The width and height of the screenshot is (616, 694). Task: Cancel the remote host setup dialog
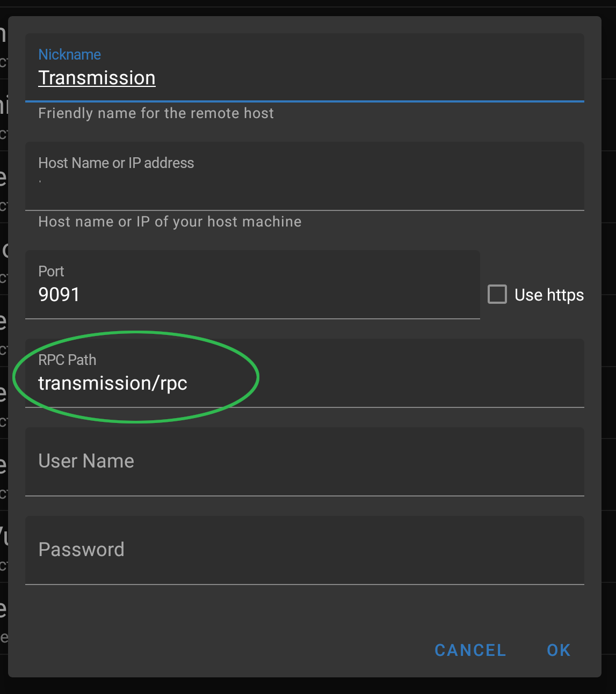click(x=469, y=649)
